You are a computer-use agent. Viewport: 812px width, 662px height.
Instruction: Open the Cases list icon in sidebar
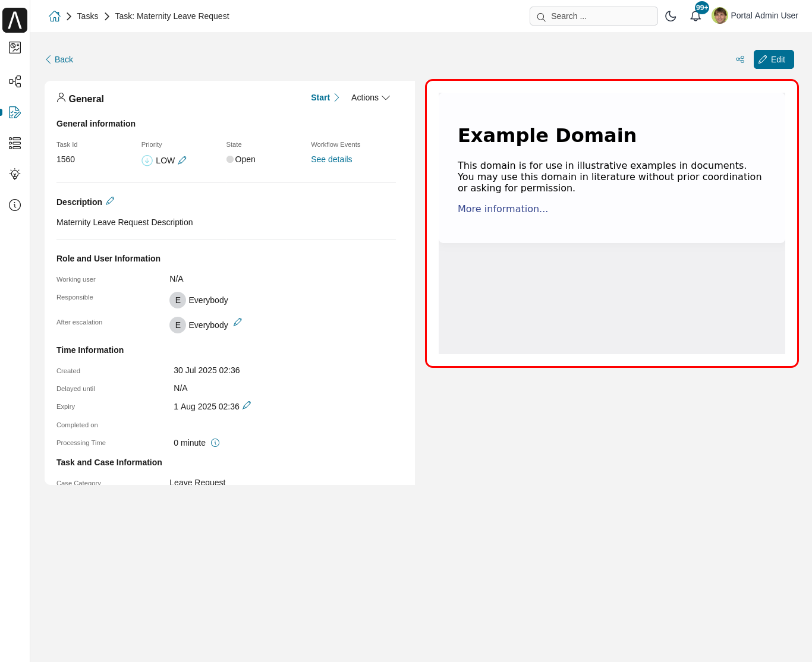pos(15,143)
